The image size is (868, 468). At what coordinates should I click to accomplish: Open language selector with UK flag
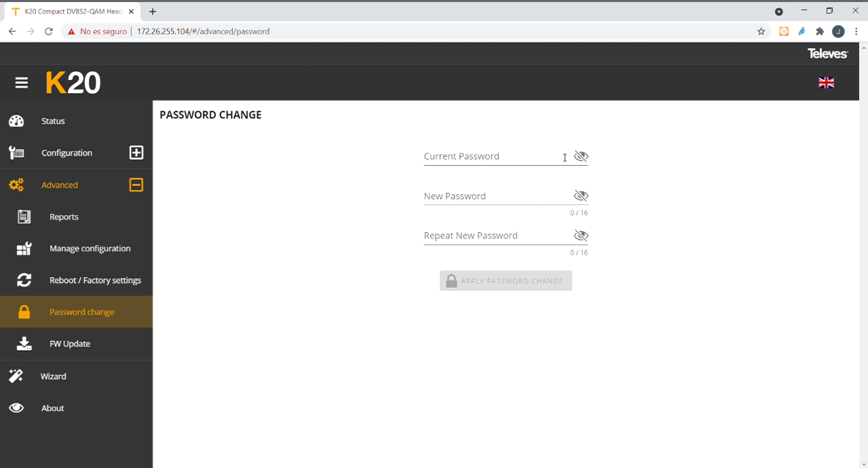[x=826, y=83]
